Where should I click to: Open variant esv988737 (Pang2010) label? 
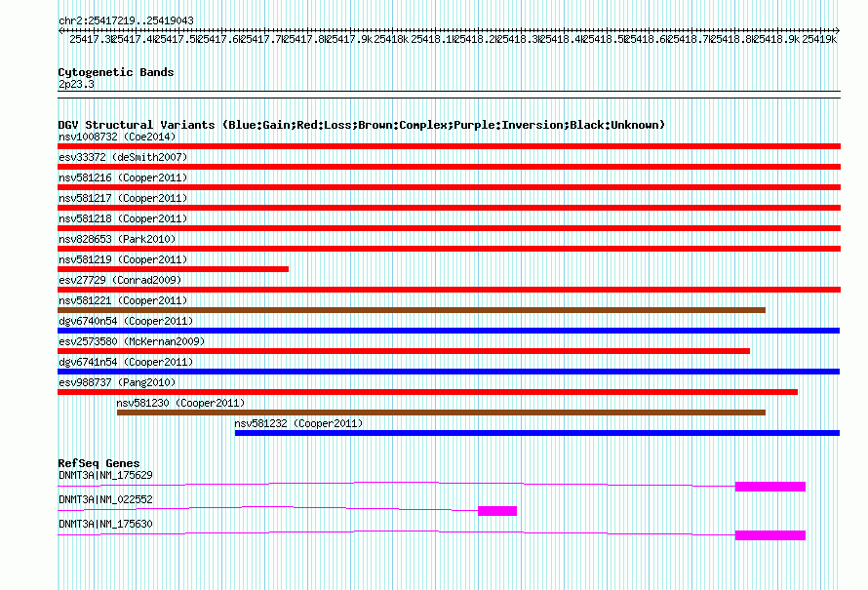(117, 382)
